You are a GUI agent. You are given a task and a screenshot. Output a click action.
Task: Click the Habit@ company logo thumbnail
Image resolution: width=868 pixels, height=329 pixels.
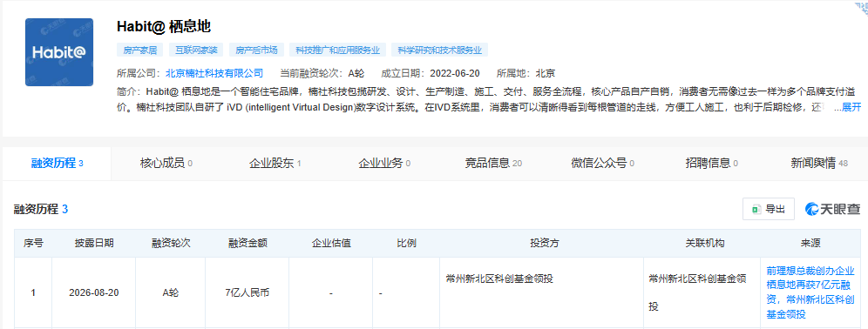coord(59,52)
